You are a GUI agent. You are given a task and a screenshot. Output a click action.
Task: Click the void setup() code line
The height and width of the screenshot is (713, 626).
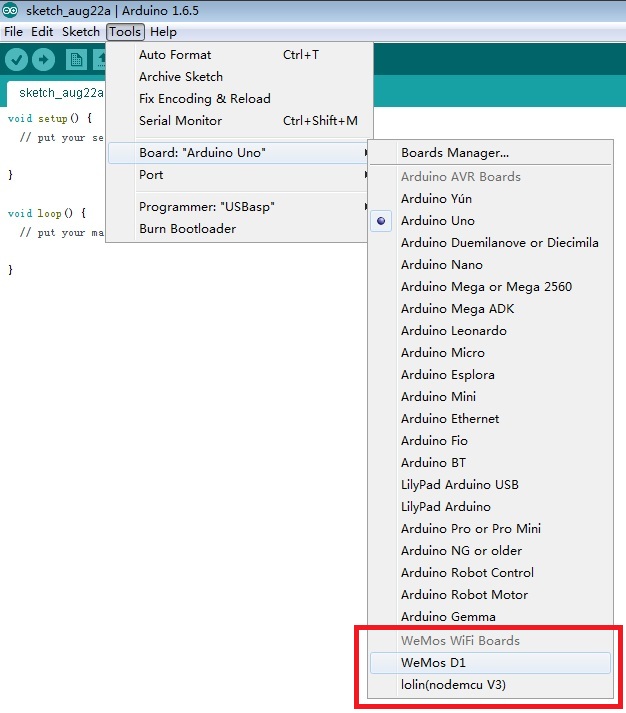pyautogui.click(x=50, y=118)
